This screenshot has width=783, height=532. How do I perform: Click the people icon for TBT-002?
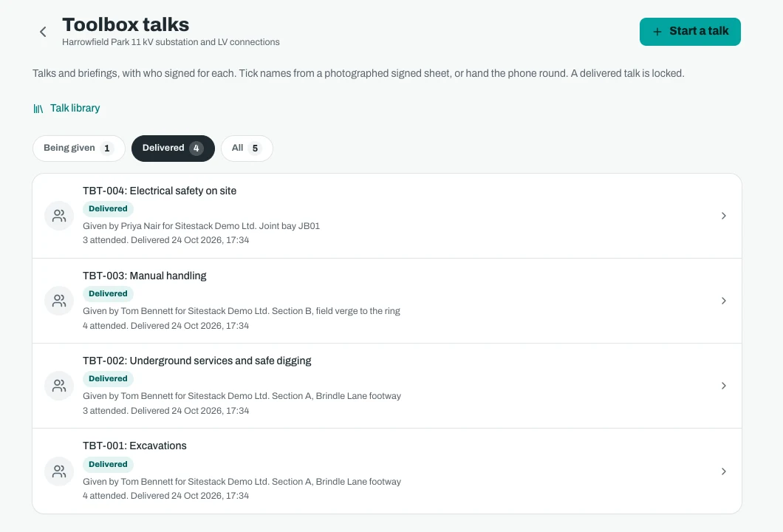(x=59, y=386)
